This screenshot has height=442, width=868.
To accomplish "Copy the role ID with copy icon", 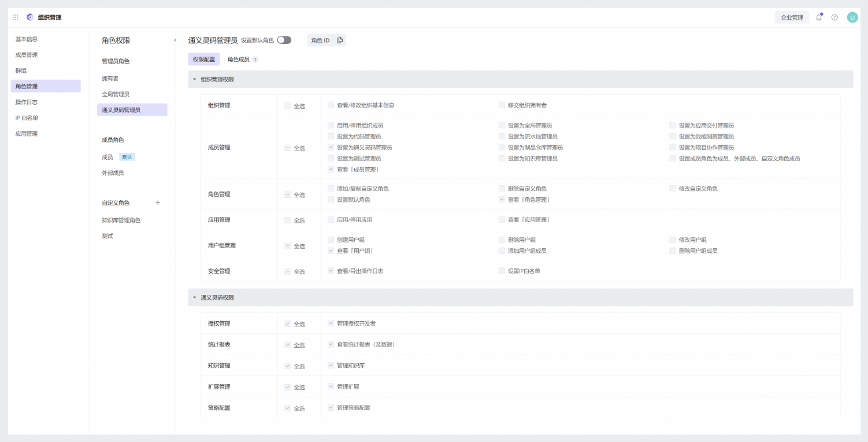I will pos(340,40).
